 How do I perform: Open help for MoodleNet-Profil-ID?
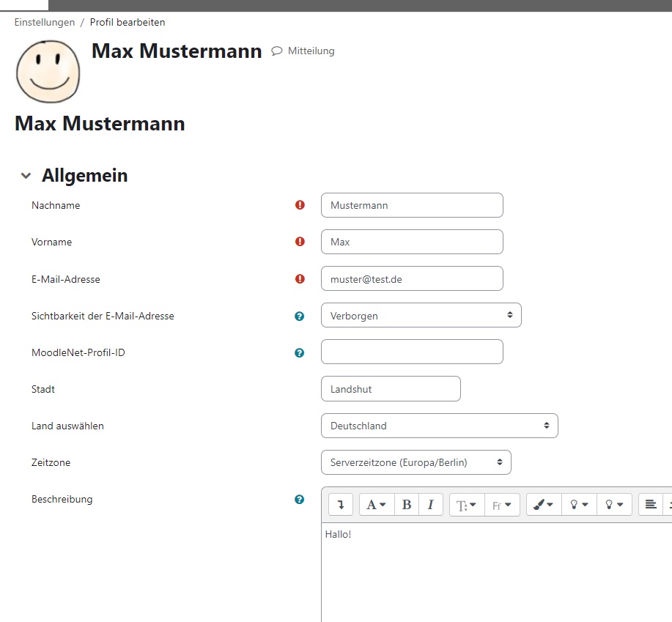click(299, 352)
